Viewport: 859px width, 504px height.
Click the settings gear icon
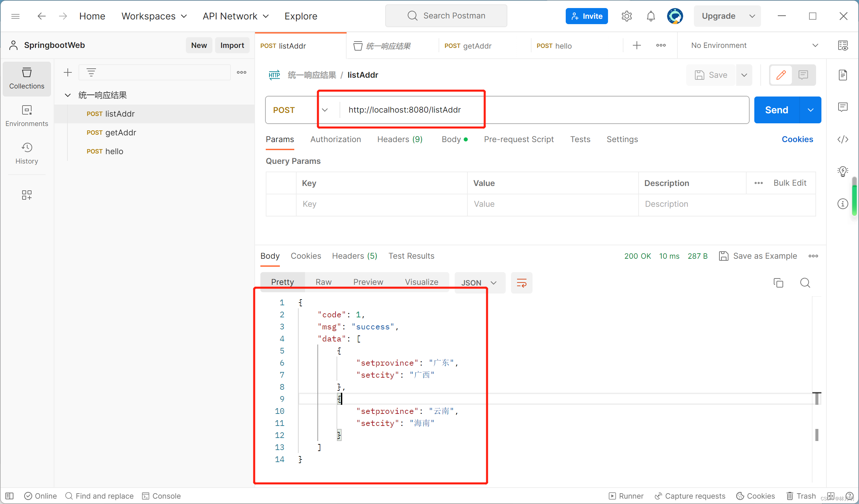click(x=626, y=16)
